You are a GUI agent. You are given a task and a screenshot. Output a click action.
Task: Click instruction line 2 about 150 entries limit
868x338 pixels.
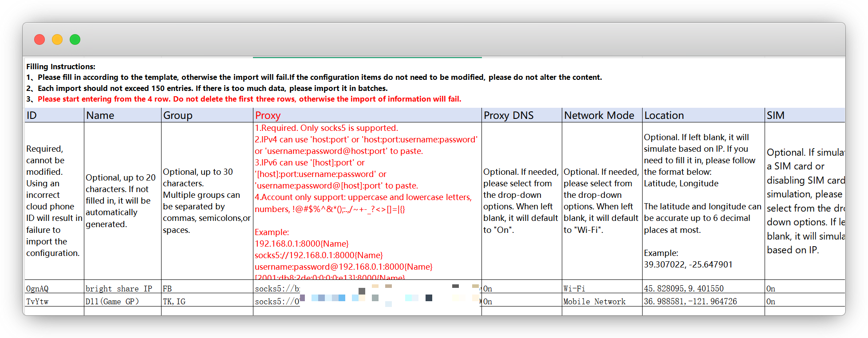(x=207, y=88)
